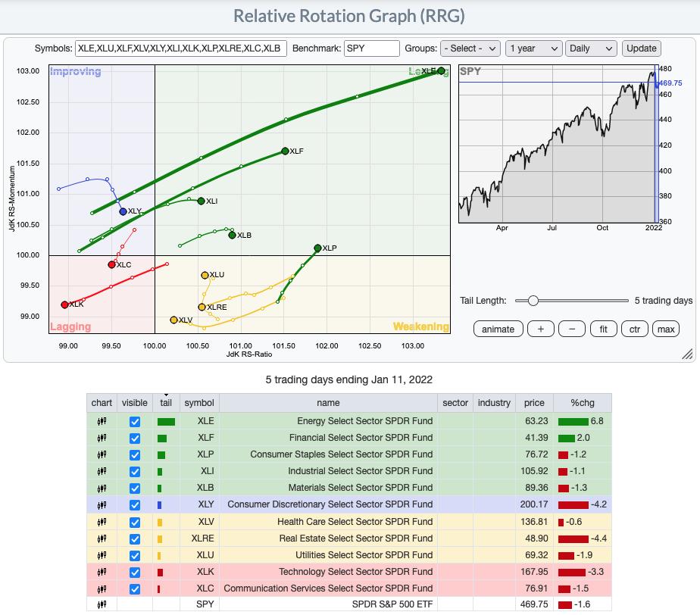Sort table by industry column
Image resolution: width=700 pixels, height=615 pixels.
click(494, 403)
